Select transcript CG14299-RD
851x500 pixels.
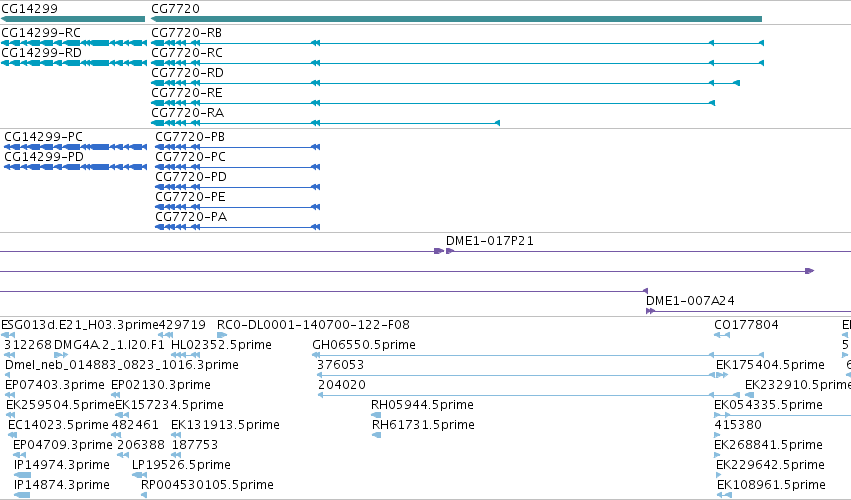click(41, 53)
